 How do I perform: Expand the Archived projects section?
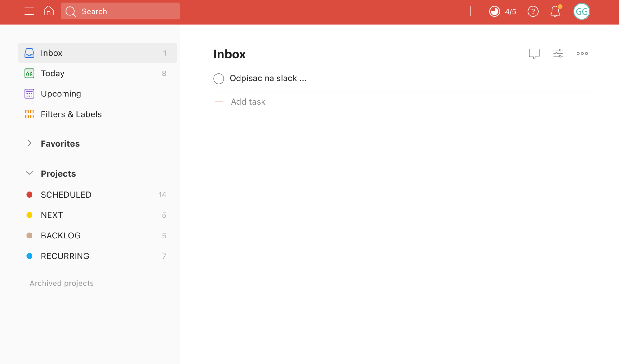61,283
